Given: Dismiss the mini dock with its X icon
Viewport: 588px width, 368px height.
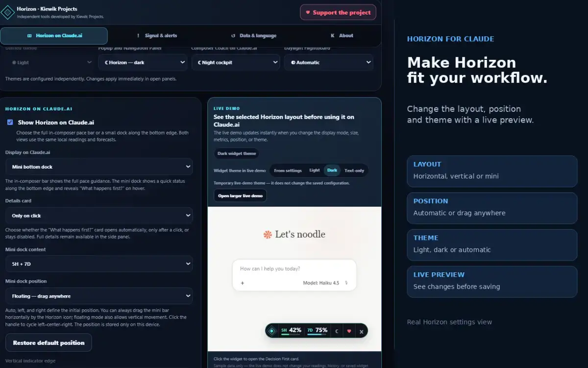Looking at the screenshot, I should tap(361, 332).
